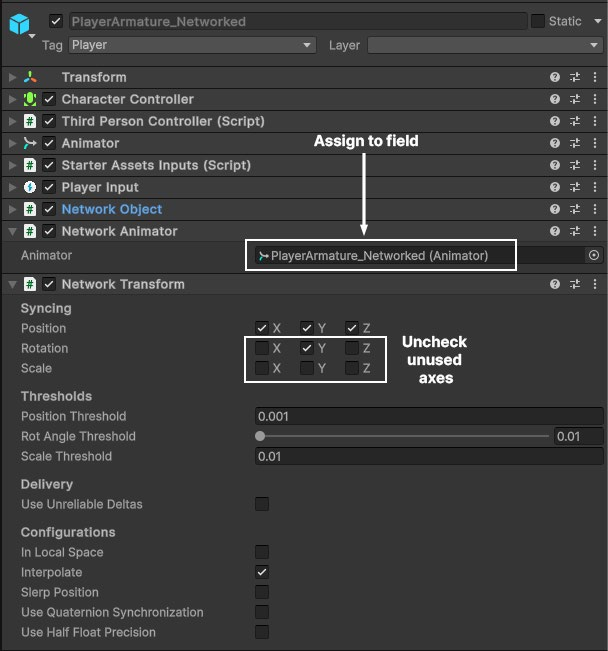Screen dimensions: 608x651
Task: Click the Player Input component icon
Action: 30,187
